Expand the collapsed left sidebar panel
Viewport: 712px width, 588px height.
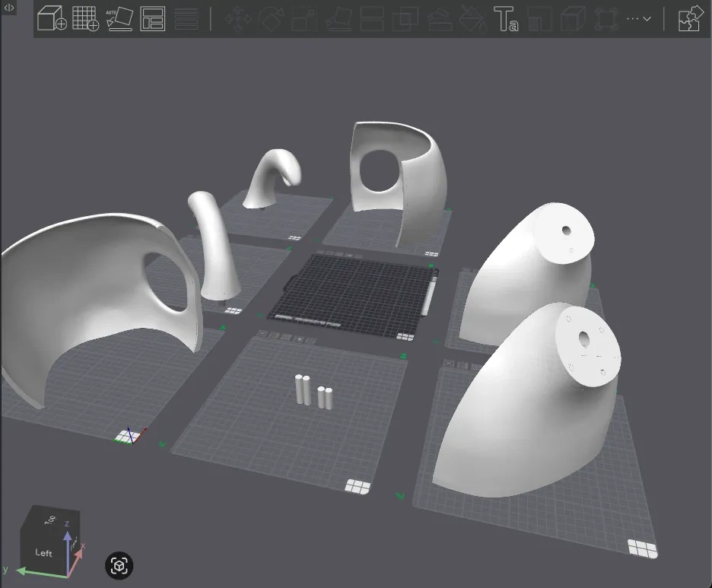tap(8, 8)
